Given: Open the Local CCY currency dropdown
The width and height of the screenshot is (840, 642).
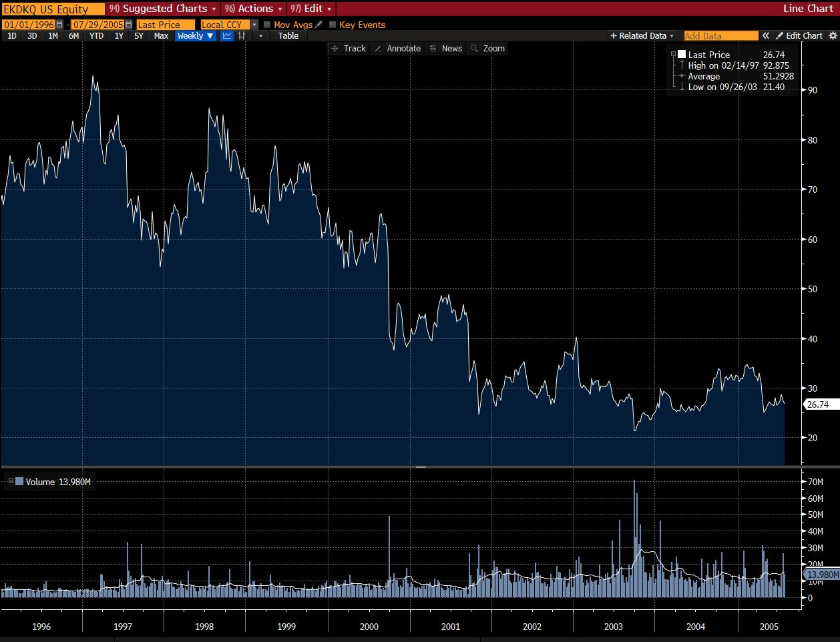Looking at the screenshot, I should click(254, 25).
